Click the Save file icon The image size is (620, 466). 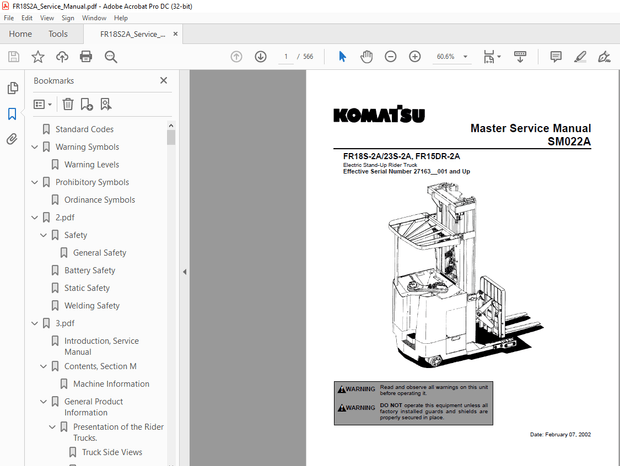point(13,57)
